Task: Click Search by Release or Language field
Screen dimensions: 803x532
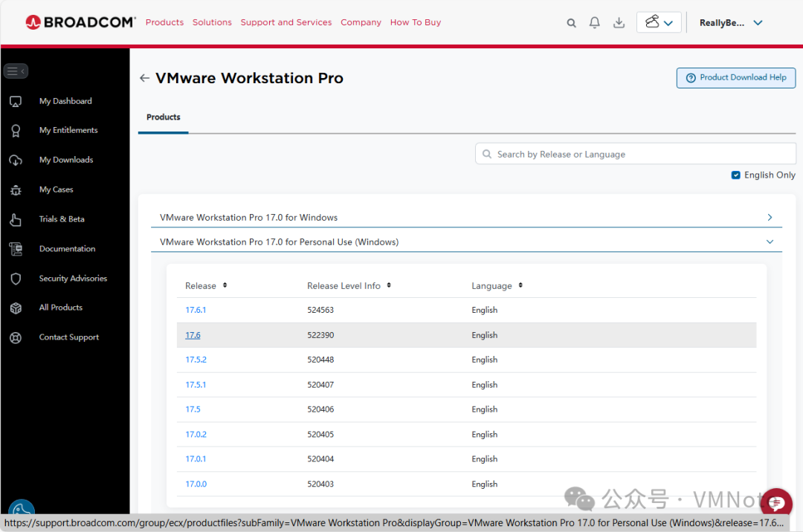Action: click(x=636, y=154)
